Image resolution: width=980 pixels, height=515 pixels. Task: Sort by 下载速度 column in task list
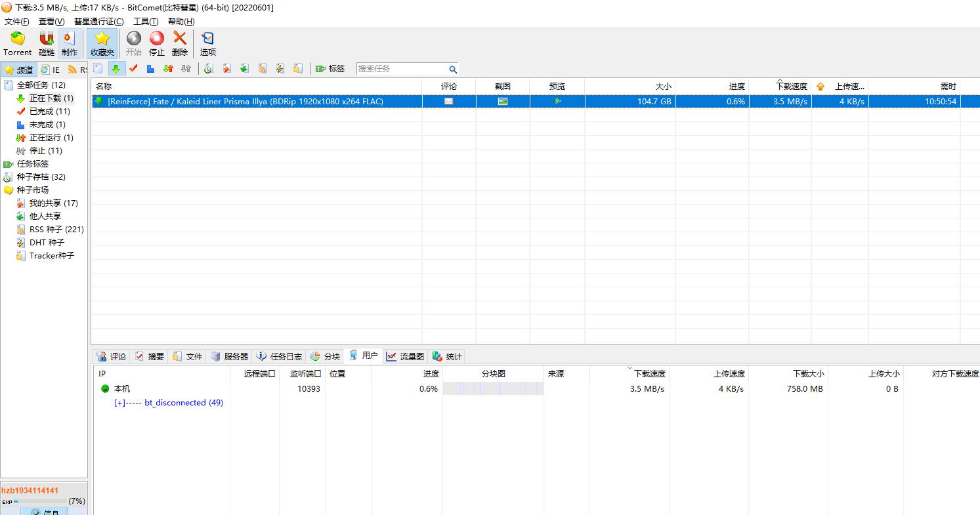tap(780, 86)
